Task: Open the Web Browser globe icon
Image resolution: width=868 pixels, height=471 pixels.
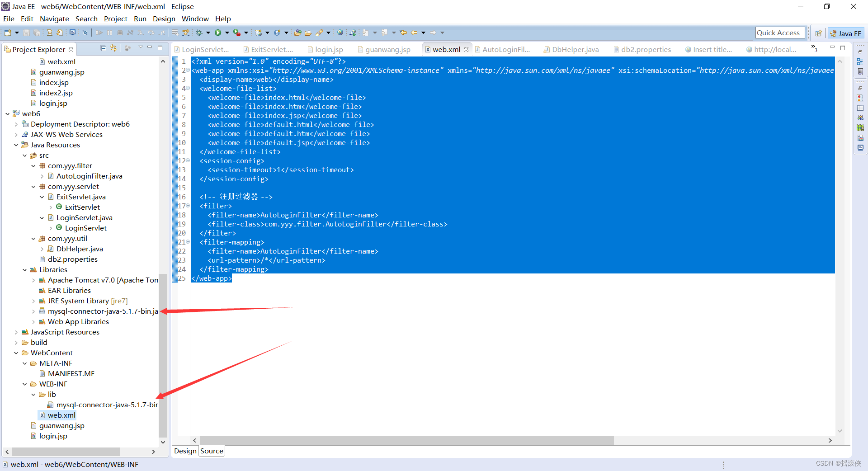Action: pyautogui.click(x=340, y=33)
